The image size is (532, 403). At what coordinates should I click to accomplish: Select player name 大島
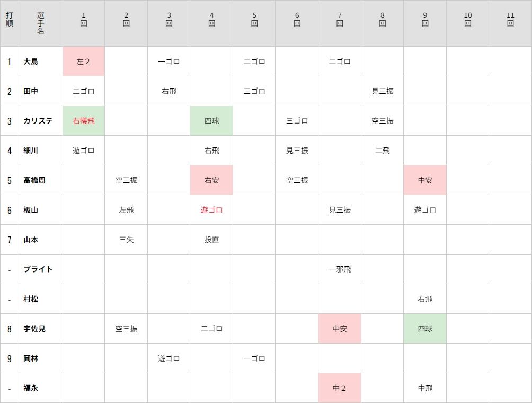click(31, 62)
